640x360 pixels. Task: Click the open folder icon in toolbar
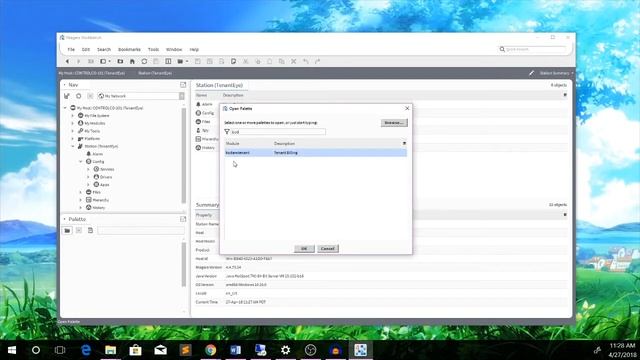(180, 61)
